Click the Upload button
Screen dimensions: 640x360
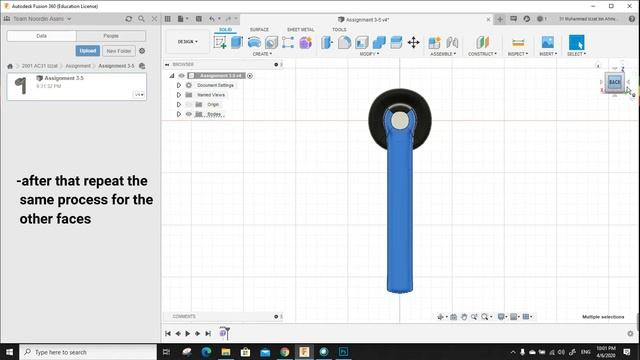coord(88,51)
